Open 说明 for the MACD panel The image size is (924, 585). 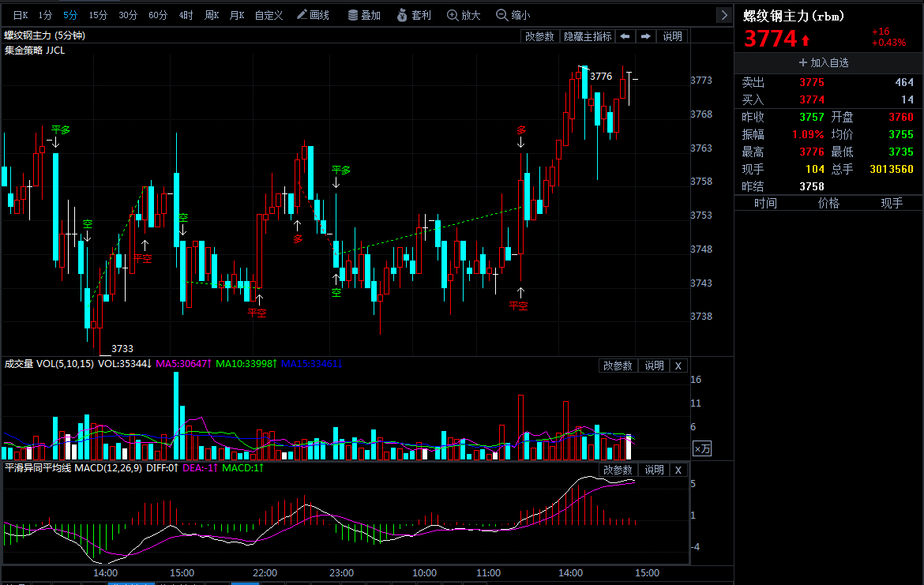click(x=654, y=470)
